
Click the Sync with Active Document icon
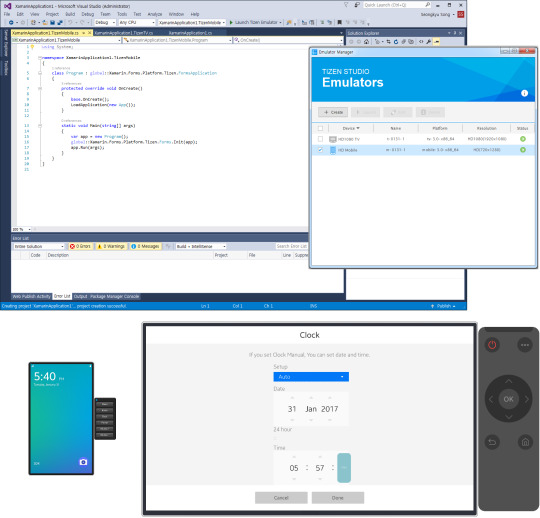point(388,42)
